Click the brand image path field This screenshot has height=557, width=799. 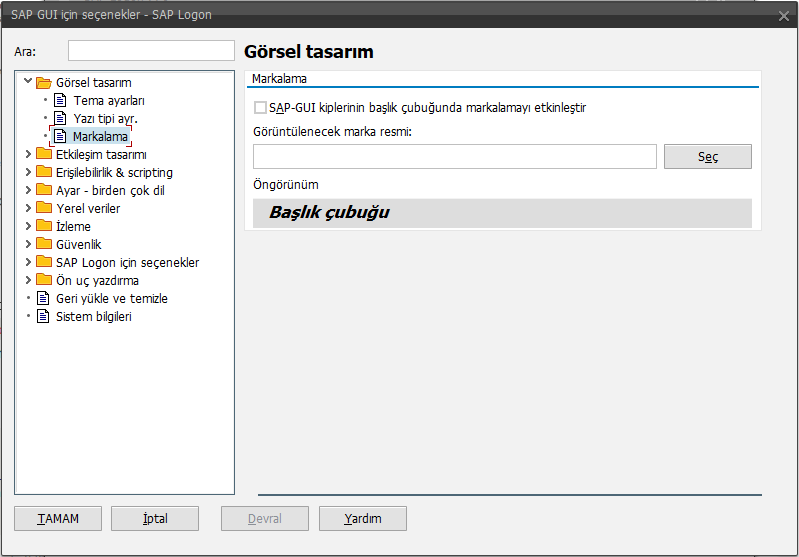click(455, 156)
